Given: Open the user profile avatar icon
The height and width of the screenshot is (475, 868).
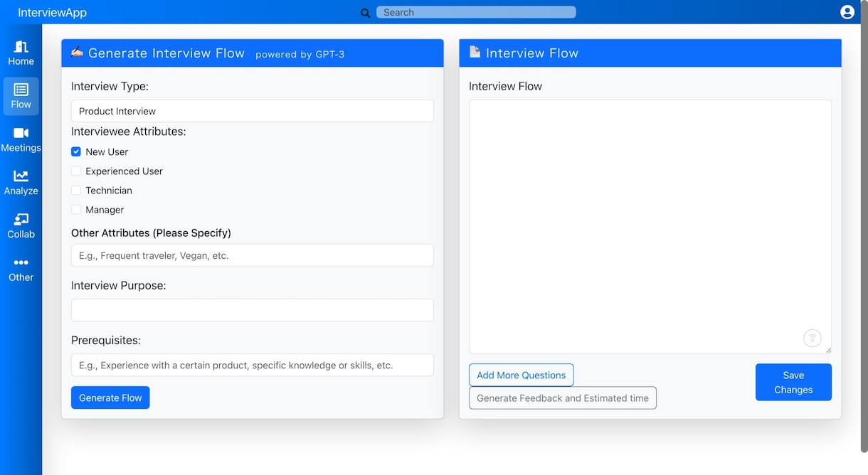Looking at the screenshot, I should 847,12.
